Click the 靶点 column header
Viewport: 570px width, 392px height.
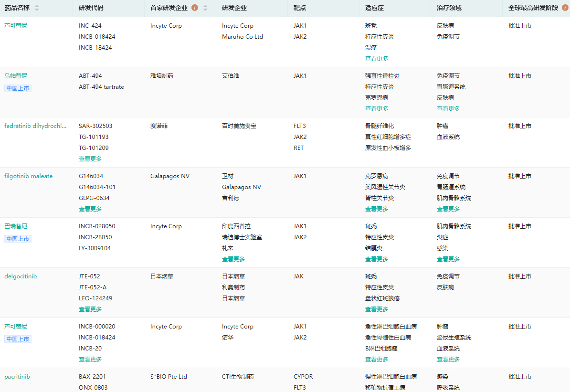coord(299,8)
